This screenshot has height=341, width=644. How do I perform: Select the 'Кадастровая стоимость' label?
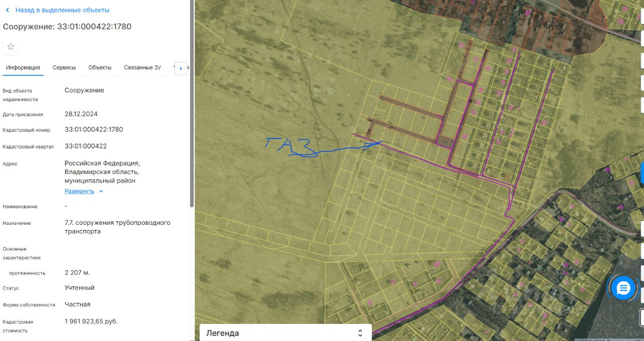pos(18,326)
